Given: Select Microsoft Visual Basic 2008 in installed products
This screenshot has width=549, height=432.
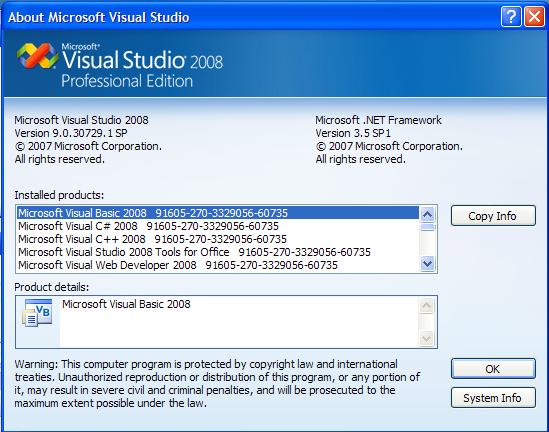Looking at the screenshot, I should pos(218,213).
